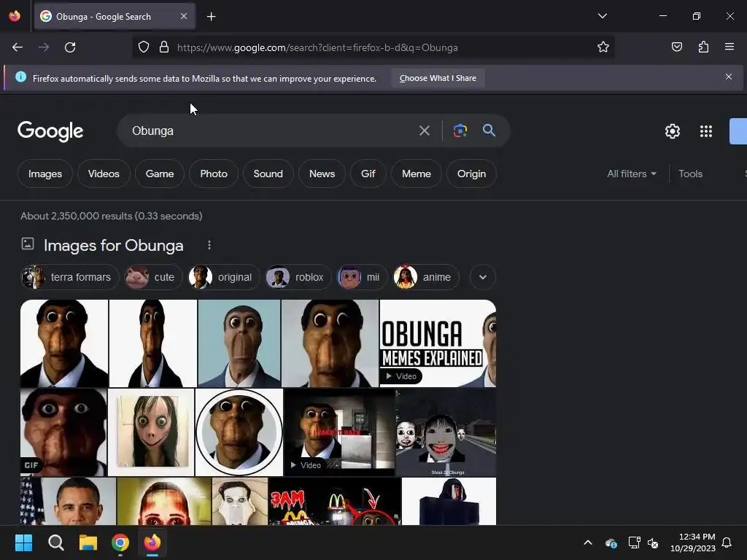Click the site security padlock icon
Image resolution: width=747 pixels, height=560 pixels.
[164, 47]
